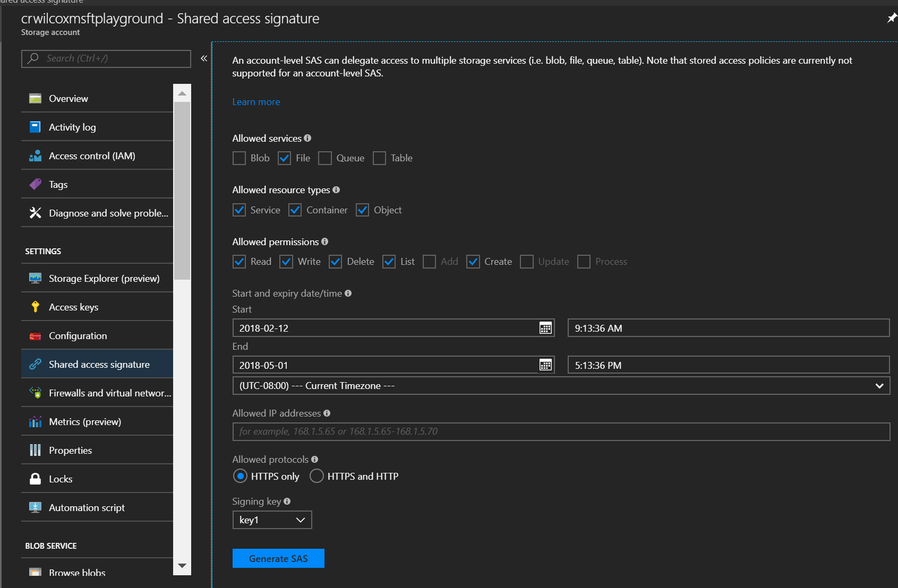
Task: Click the Allowed IP addresses info icon
Action: pyautogui.click(x=327, y=413)
